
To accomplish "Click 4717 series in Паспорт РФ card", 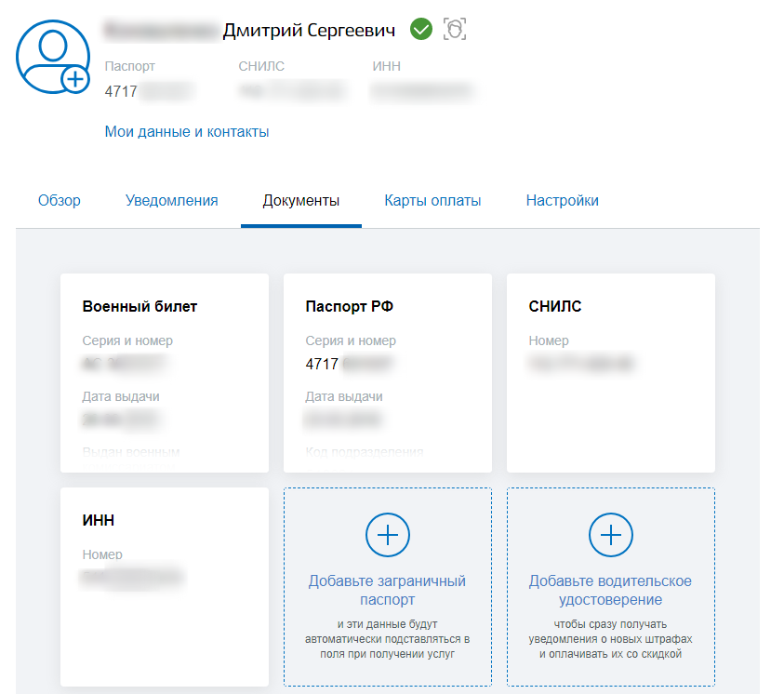I will 322,364.
